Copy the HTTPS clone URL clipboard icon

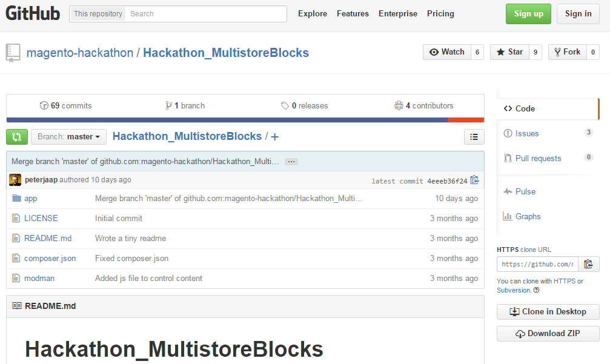(589, 265)
